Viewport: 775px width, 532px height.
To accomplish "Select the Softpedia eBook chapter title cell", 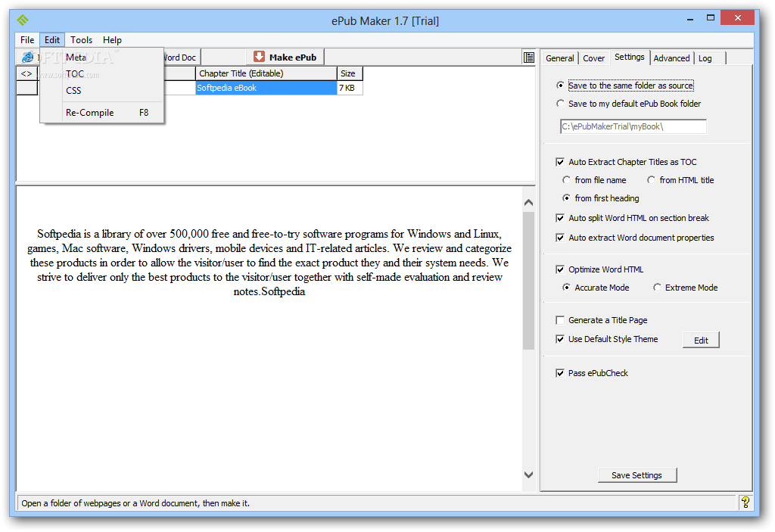I will tap(266, 88).
